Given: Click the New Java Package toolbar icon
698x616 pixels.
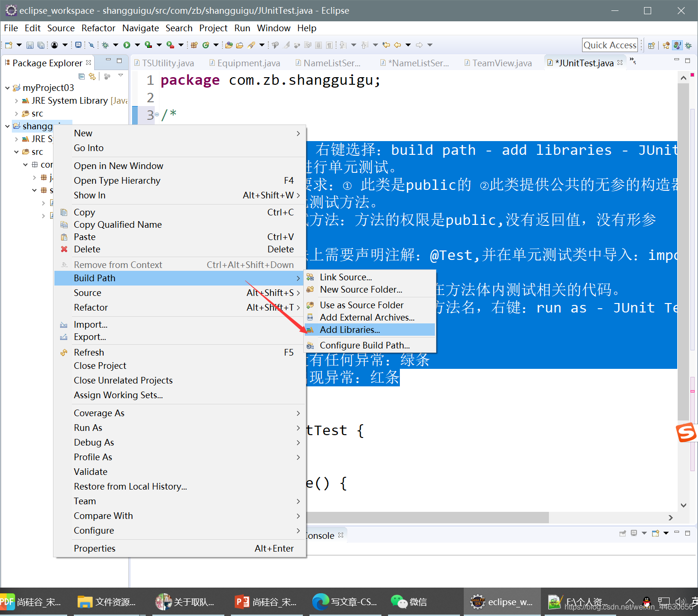Looking at the screenshot, I should (194, 45).
